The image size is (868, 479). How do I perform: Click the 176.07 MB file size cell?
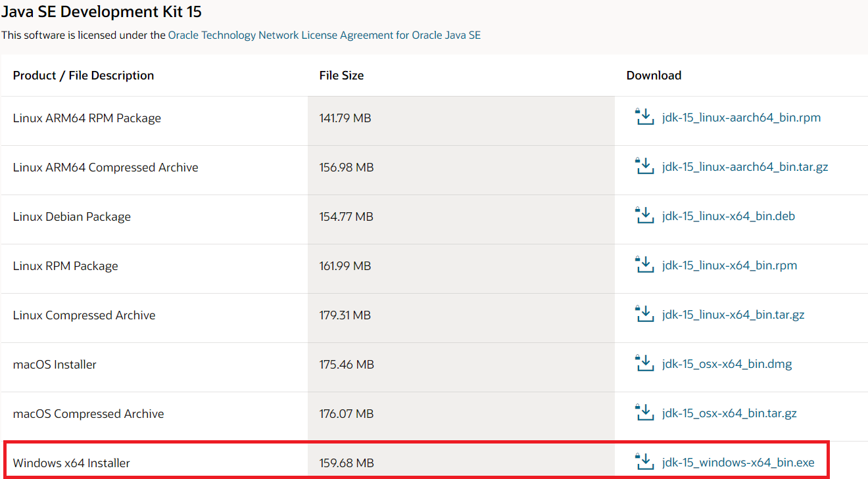coord(461,417)
